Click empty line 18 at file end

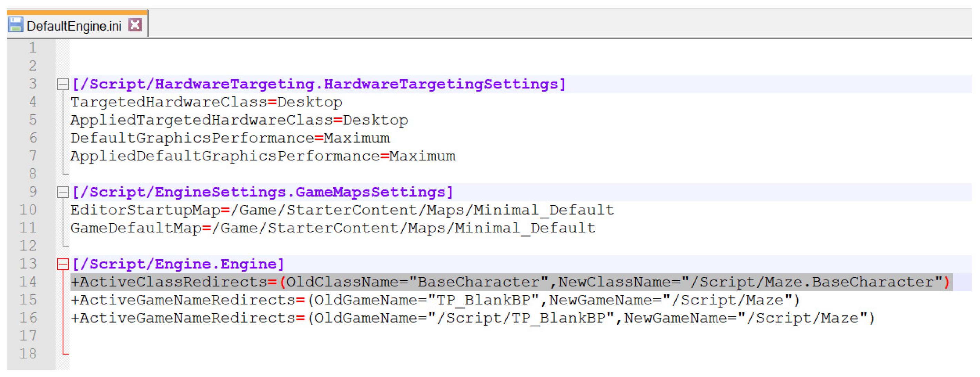(x=304, y=354)
